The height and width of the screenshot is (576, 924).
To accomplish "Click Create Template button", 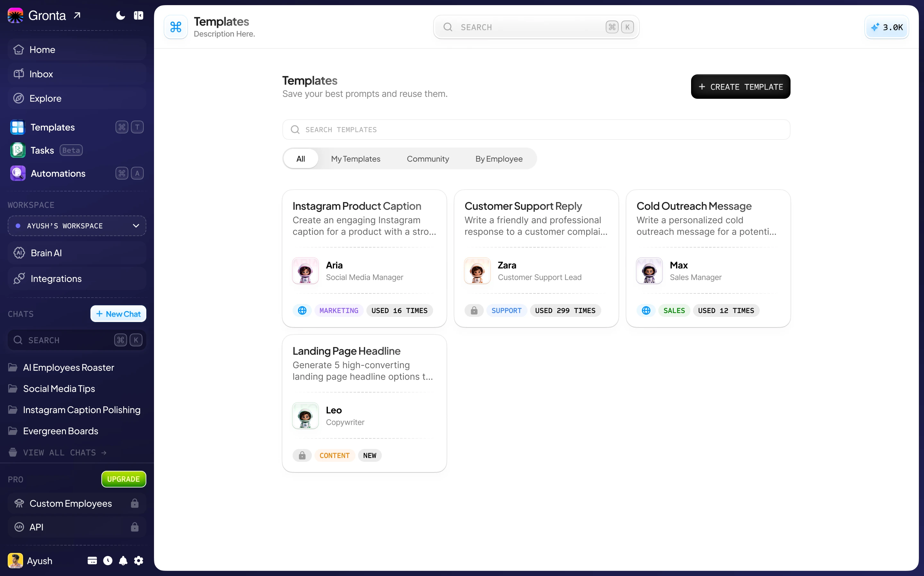I will point(740,87).
